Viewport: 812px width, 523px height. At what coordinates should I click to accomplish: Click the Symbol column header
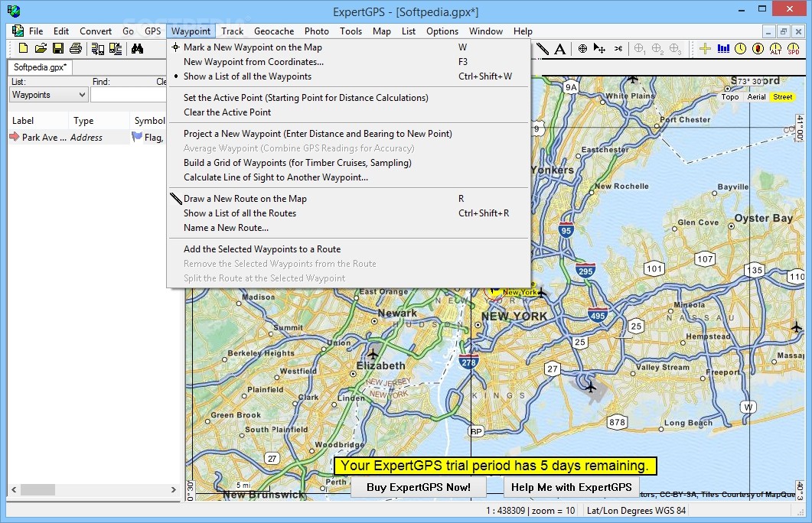click(148, 121)
